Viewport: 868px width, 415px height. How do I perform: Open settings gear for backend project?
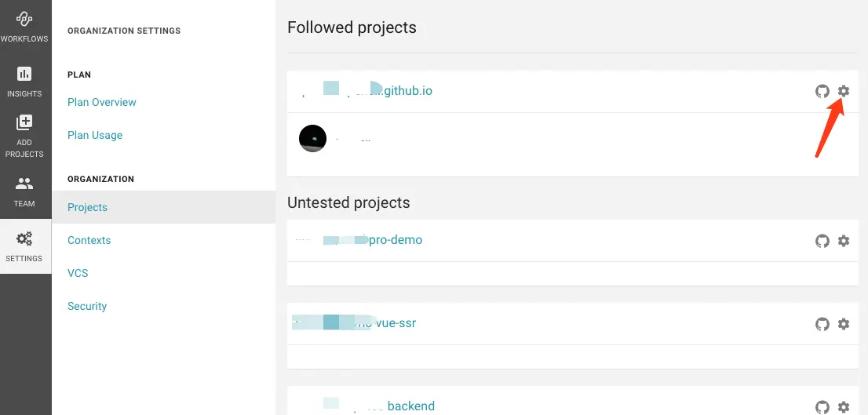click(x=844, y=407)
